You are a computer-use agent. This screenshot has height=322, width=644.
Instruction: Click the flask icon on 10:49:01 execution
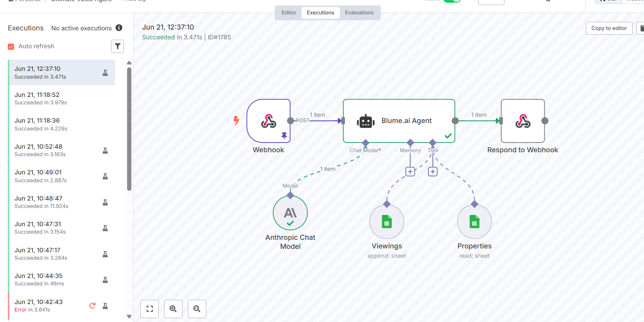point(105,176)
